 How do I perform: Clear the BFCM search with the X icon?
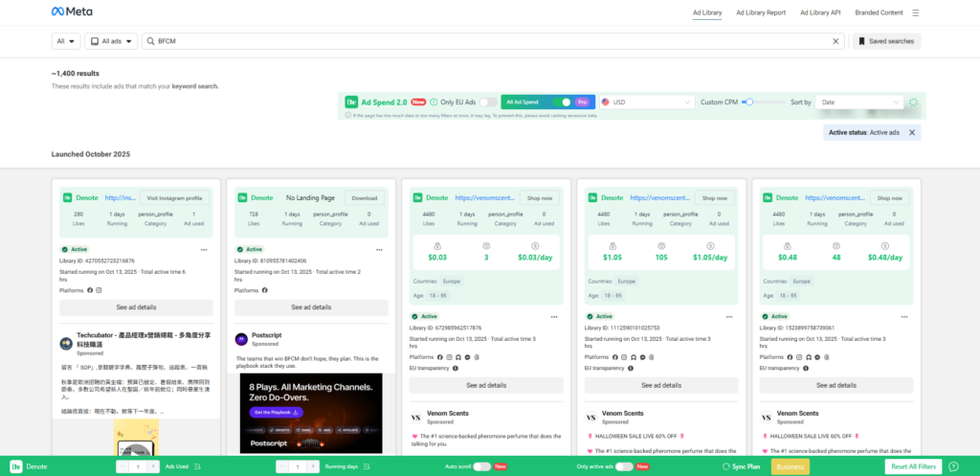(x=835, y=41)
